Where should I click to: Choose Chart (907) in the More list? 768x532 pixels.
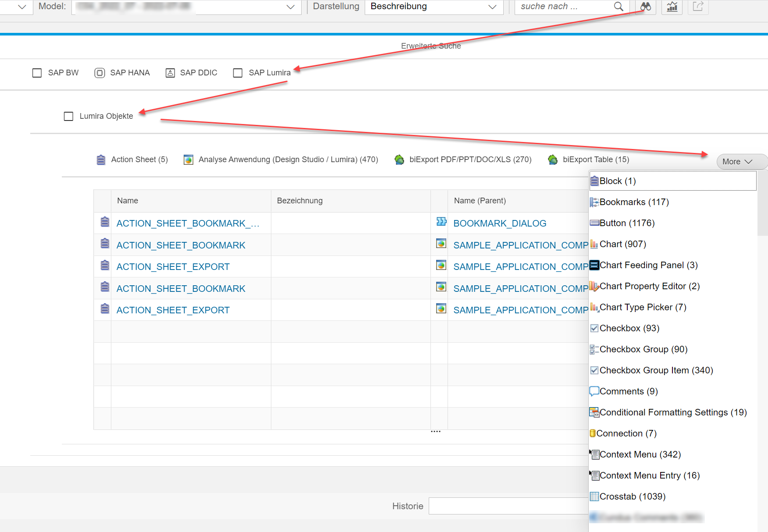pyautogui.click(x=622, y=244)
